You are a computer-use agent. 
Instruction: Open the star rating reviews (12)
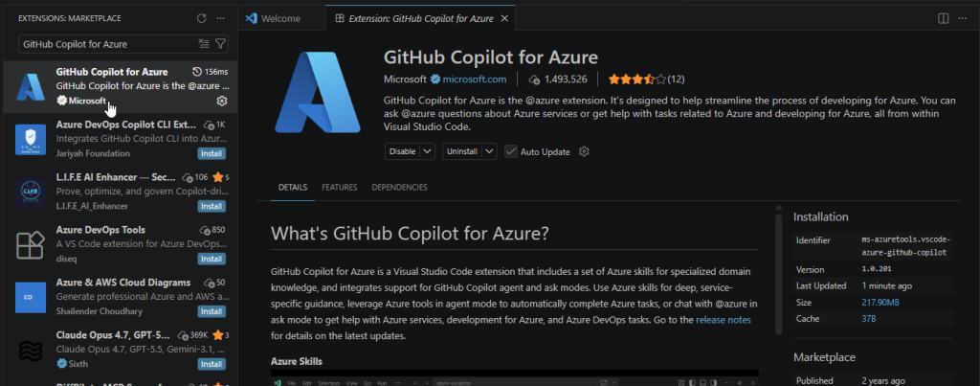coord(646,79)
